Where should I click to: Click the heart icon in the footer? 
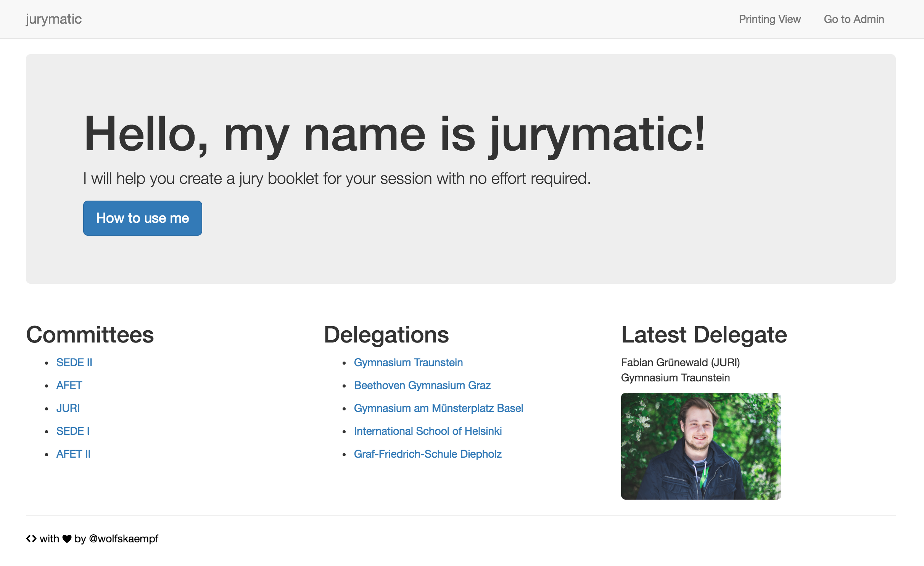point(67,539)
